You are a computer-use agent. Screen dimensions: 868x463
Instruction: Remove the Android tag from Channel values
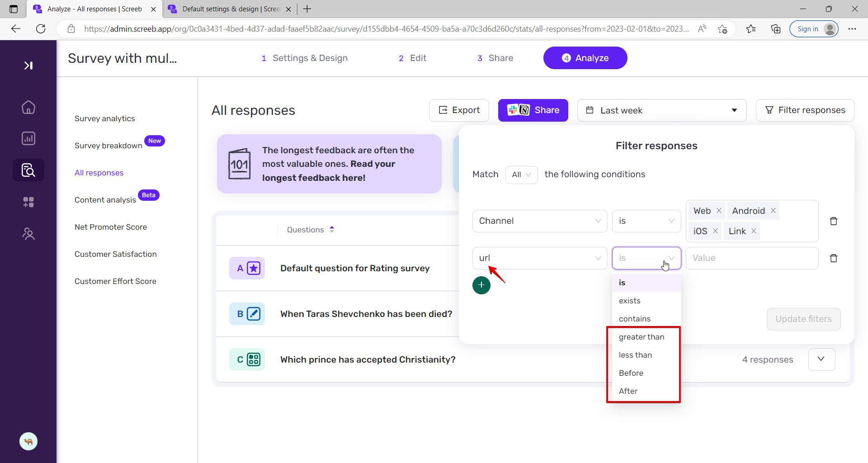click(773, 211)
